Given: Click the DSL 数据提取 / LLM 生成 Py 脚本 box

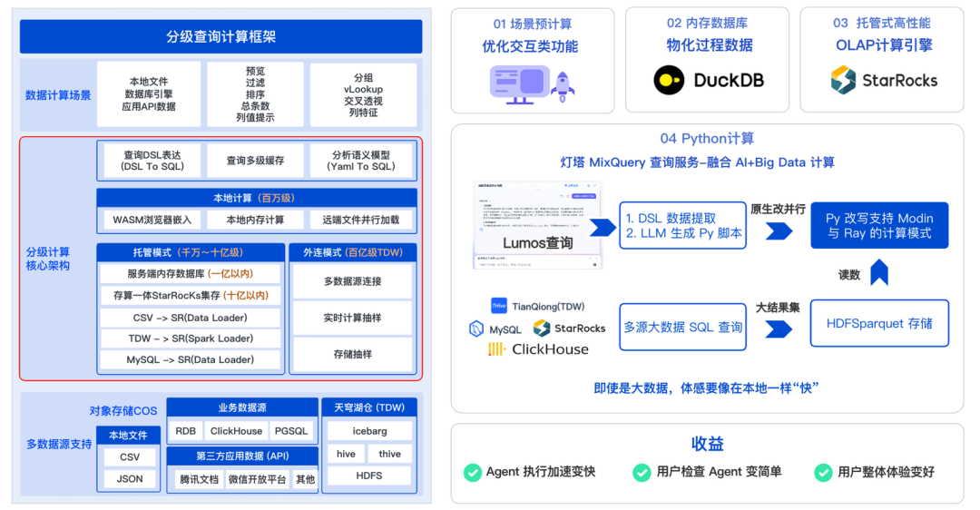Looking at the screenshot, I should [x=683, y=226].
